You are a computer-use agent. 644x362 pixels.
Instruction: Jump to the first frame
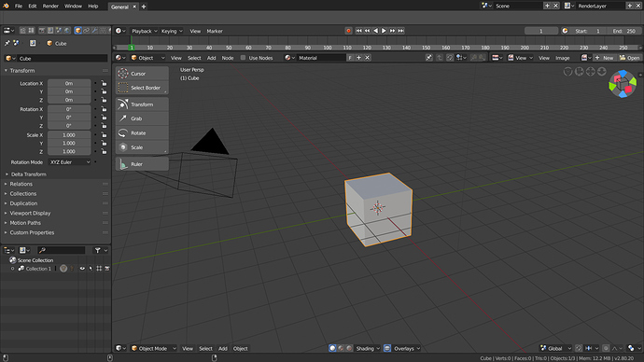358,31
